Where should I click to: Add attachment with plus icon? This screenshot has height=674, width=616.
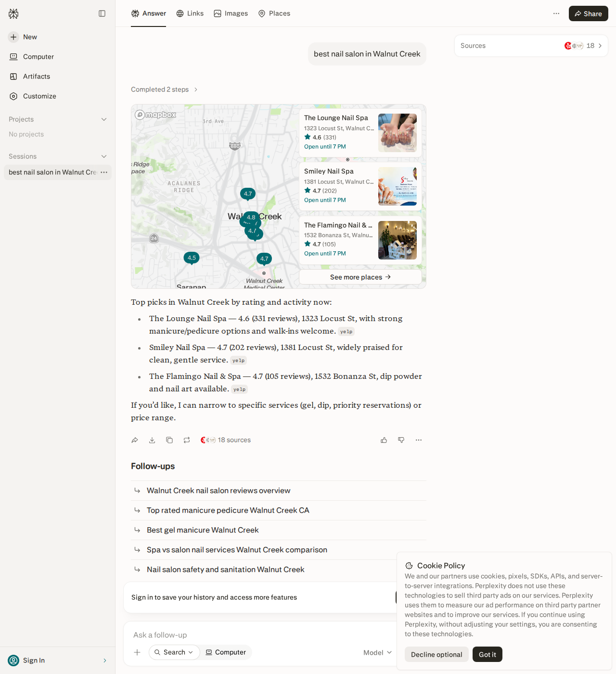point(137,652)
